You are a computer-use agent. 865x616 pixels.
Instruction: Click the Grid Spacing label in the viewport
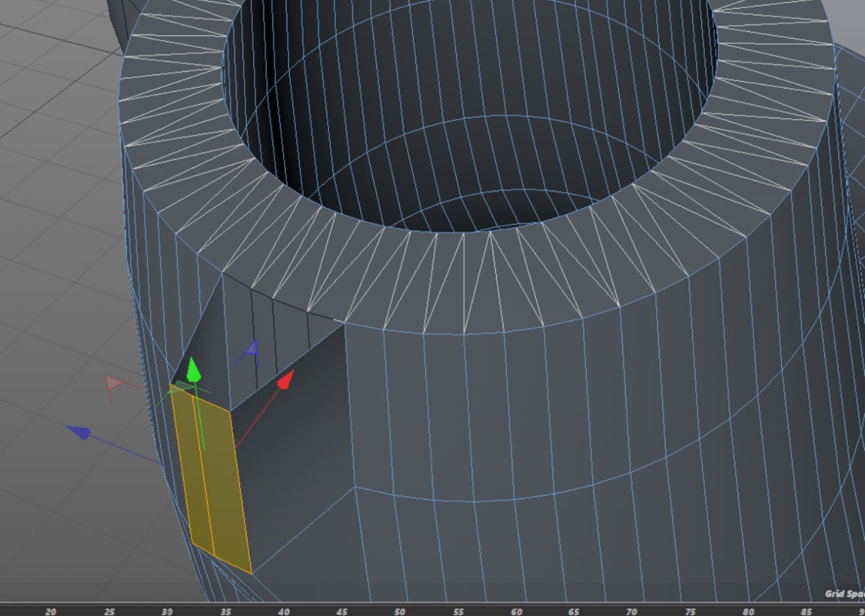845,594
